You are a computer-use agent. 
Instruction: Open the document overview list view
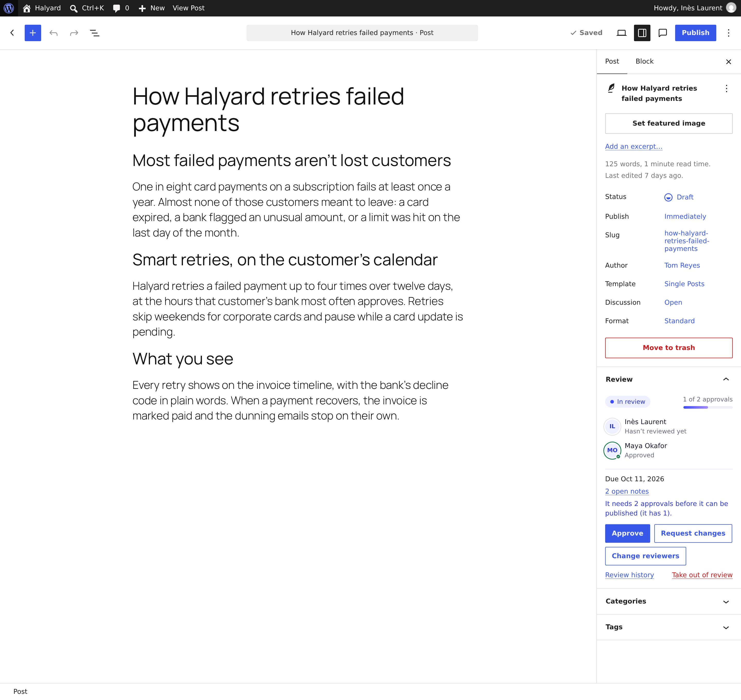[x=95, y=33]
